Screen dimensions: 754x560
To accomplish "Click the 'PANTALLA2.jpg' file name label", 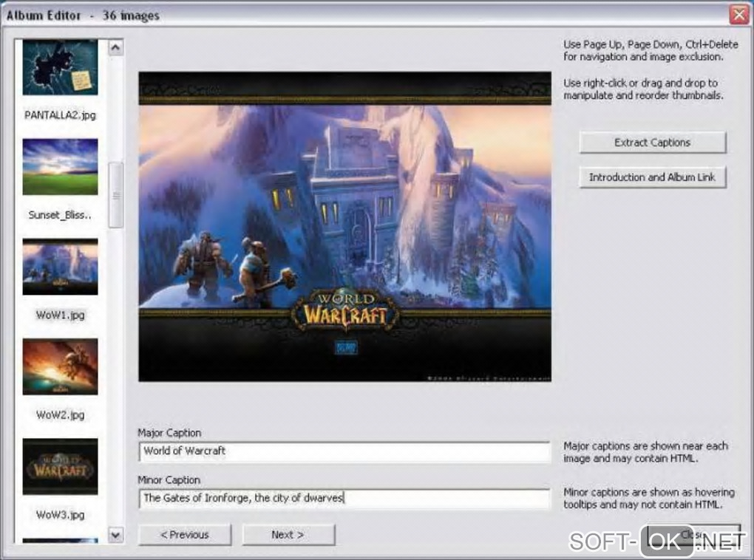I will pyautogui.click(x=60, y=115).
